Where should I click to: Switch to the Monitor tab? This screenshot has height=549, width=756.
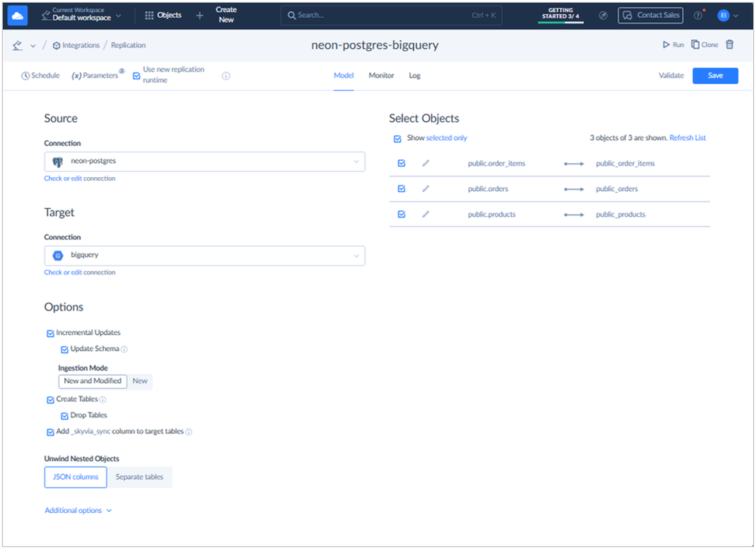(381, 76)
